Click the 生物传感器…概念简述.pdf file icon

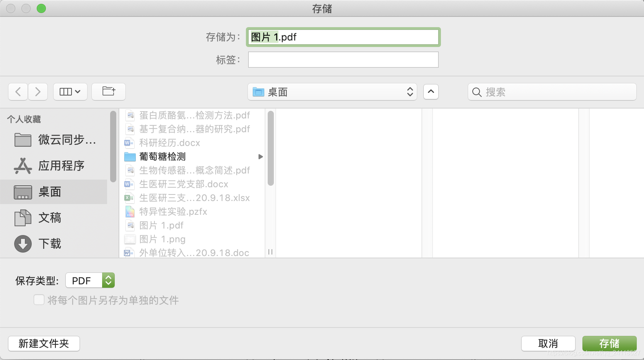pos(130,170)
